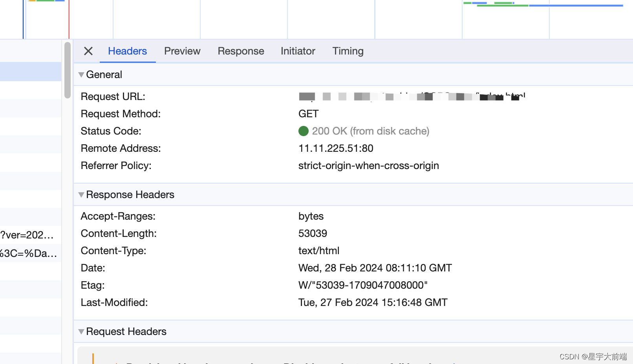The width and height of the screenshot is (633, 364).
Task: Click the Status Code label
Action: pyautogui.click(x=111, y=131)
